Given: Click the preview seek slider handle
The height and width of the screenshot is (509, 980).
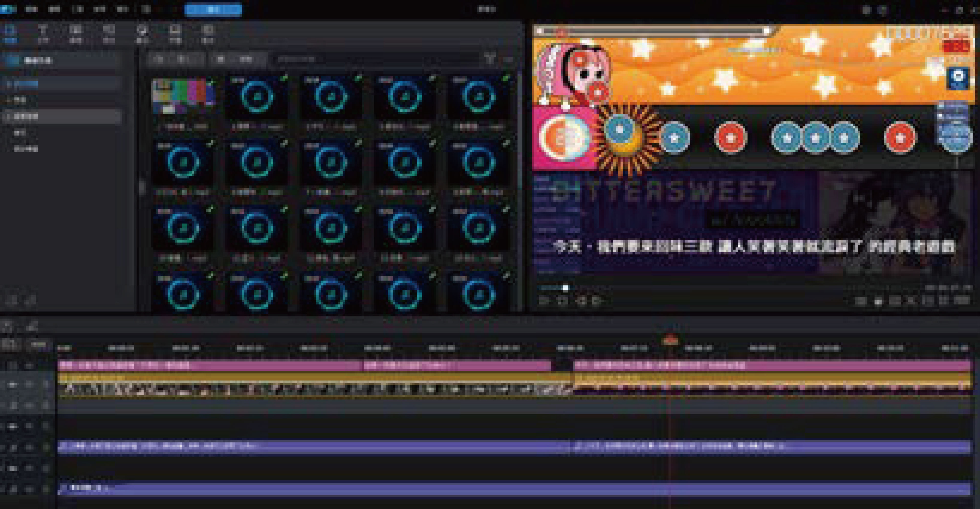Looking at the screenshot, I should pyautogui.click(x=565, y=288).
